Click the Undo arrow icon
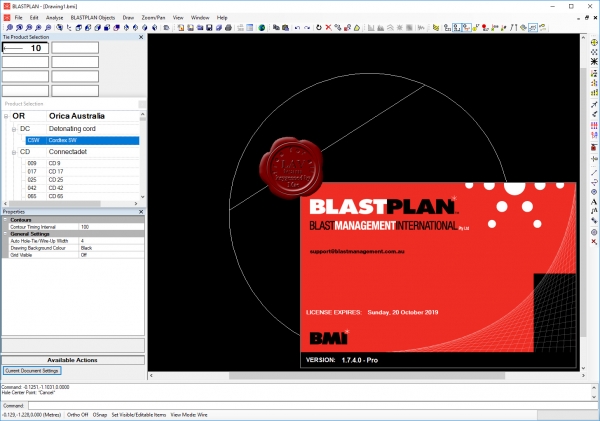600x421 pixels. tap(297, 28)
